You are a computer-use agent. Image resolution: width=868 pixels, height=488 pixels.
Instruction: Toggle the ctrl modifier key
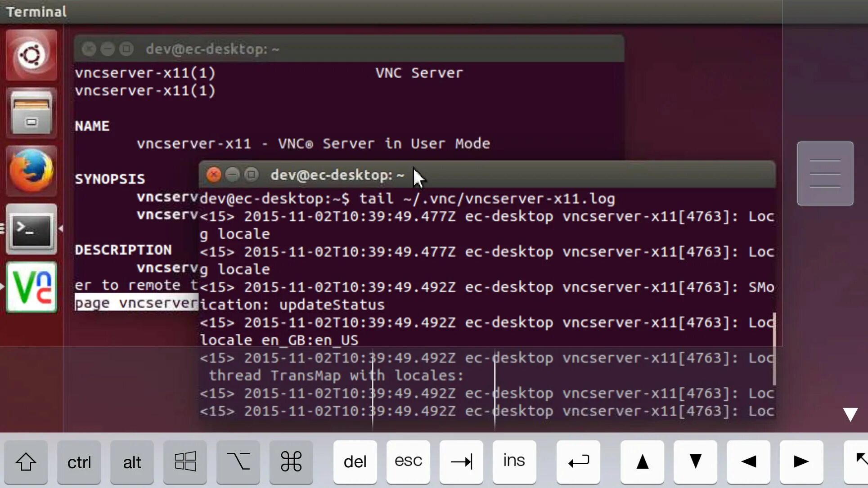[79, 462]
